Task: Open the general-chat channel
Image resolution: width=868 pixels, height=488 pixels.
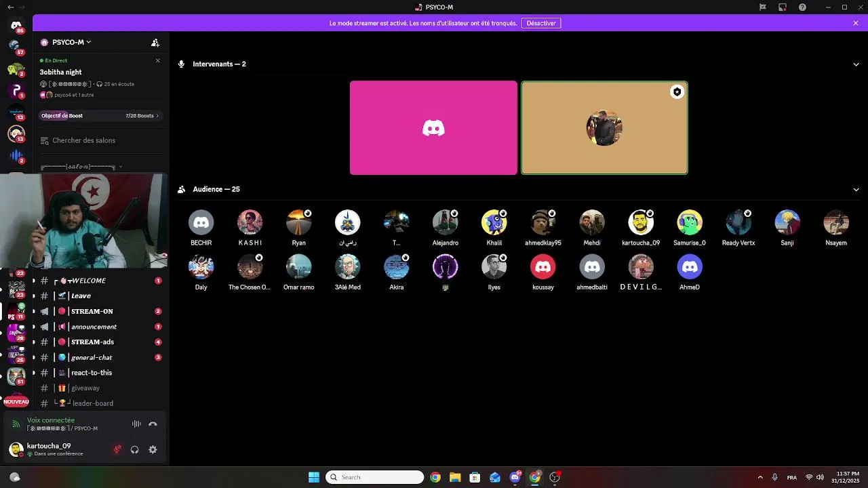Action: [x=100, y=357]
